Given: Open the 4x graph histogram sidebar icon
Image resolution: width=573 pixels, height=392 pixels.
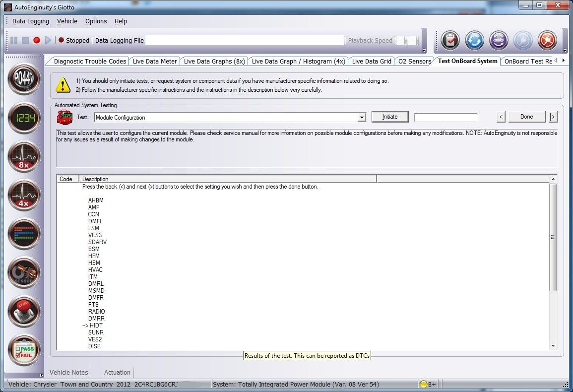Looking at the screenshot, I should click(x=24, y=195).
